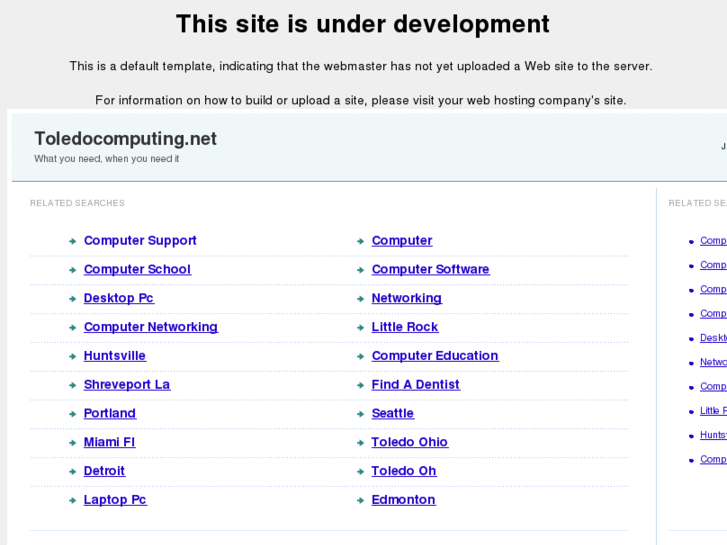Viewport: 727px width, 545px height.
Task: Click the arrow icon before the single-word Networking link
Action: (360, 299)
